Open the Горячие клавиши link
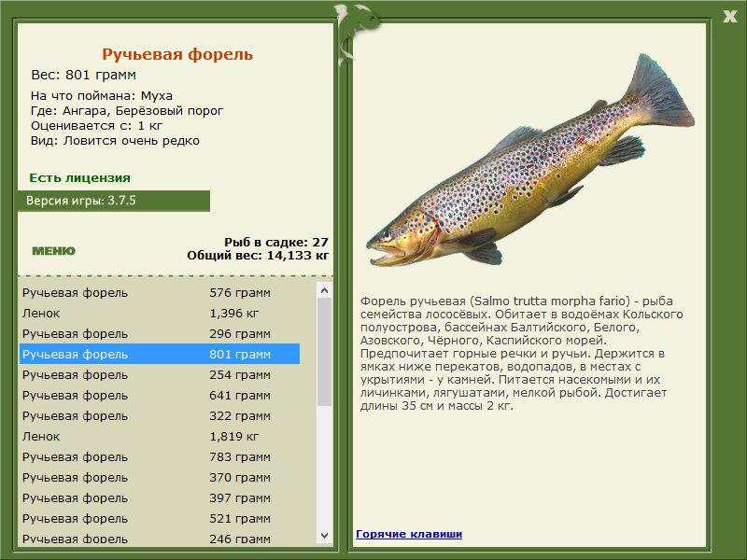747x560 pixels. tap(409, 534)
